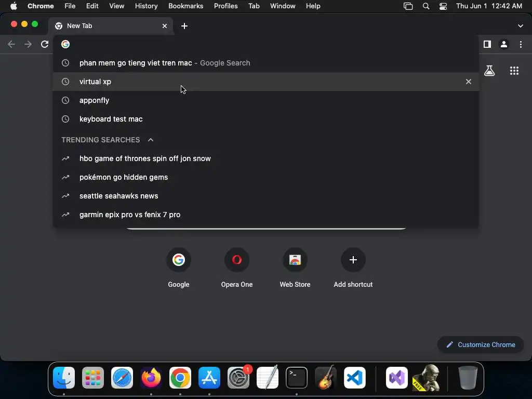
Task: Open the Window menu
Action: coord(283,6)
